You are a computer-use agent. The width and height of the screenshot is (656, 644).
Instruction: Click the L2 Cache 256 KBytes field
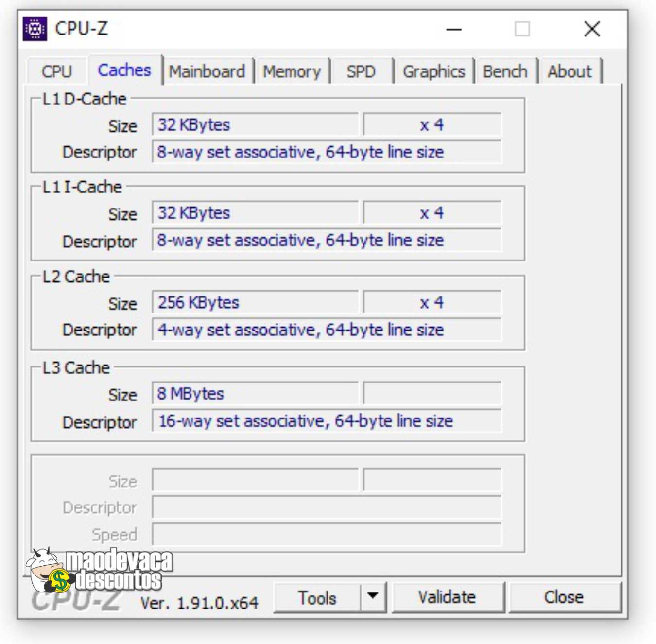pos(255,303)
